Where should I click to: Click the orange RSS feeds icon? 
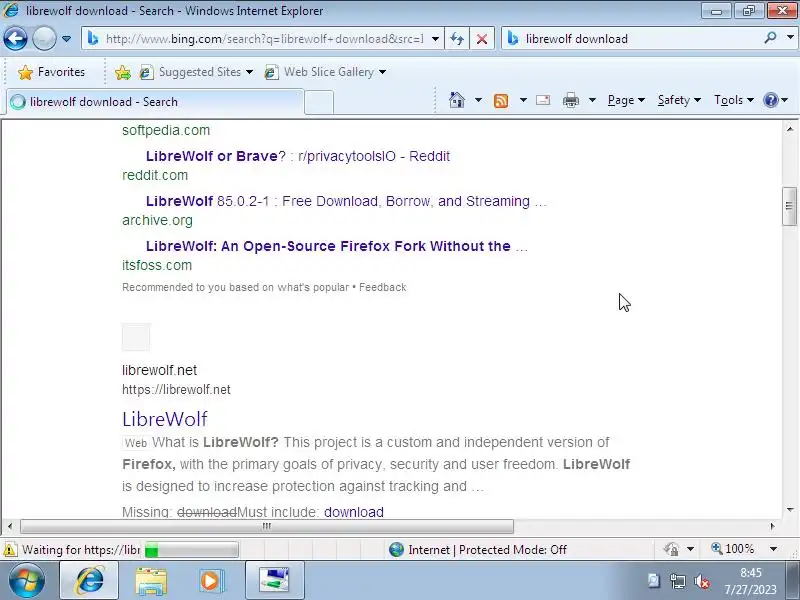(x=501, y=101)
